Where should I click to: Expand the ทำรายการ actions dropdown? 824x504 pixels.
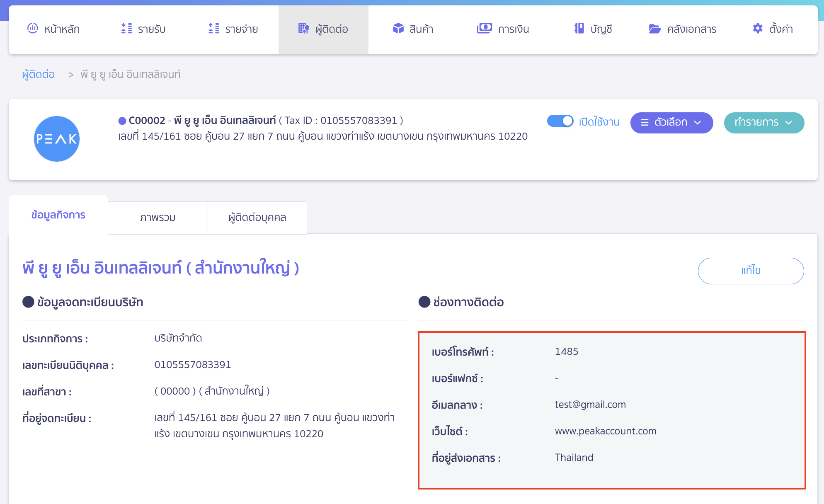click(764, 123)
